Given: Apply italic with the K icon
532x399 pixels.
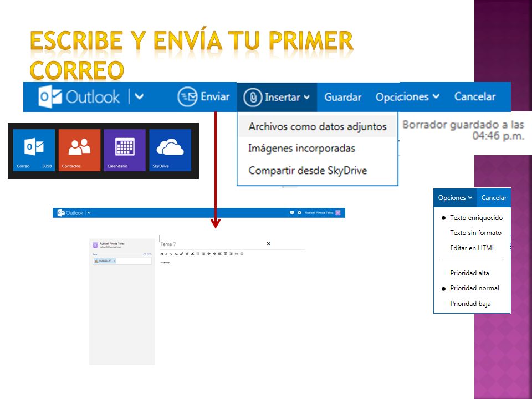Looking at the screenshot, I should pyautogui.click(x=166, y=254).
